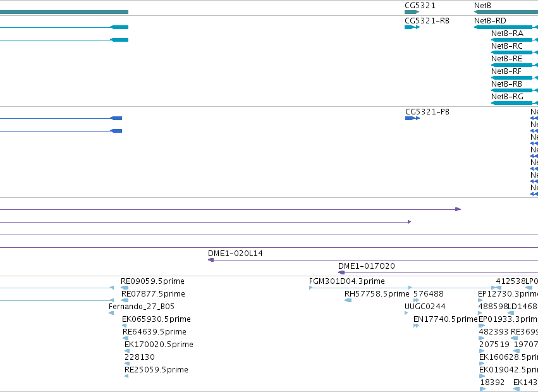
Task: Click RE64639.5prime EST label
Action: click(154, 332)
